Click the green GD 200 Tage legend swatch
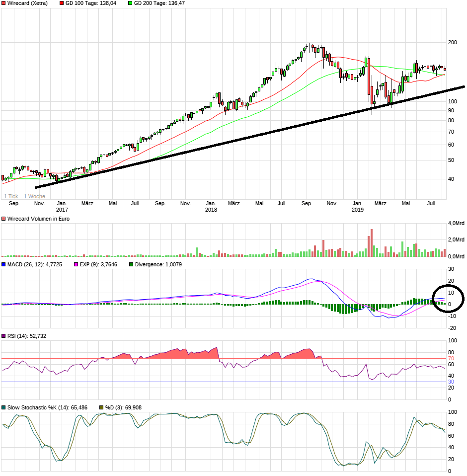This screenshot has width=467, height=476. (x=130, y=3)
